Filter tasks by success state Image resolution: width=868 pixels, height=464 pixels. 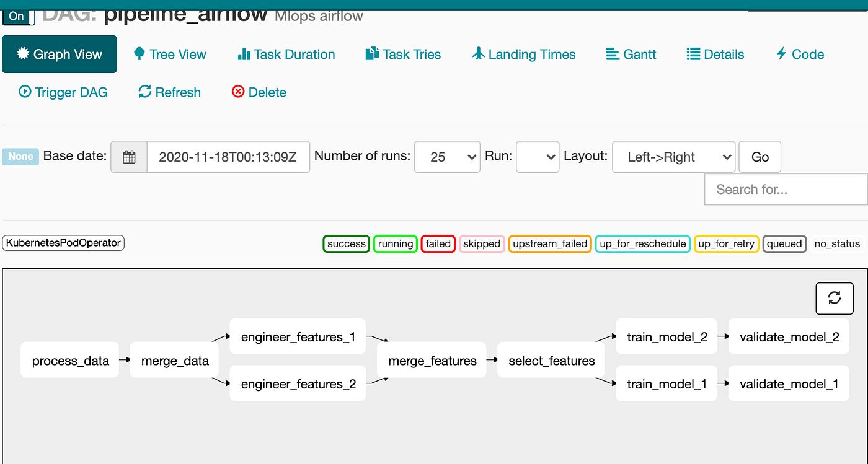(x=346, y=243)
